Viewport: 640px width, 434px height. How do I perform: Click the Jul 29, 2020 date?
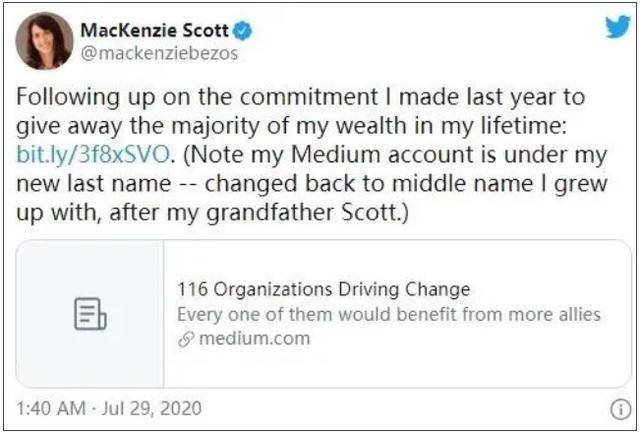click(x=151, y=409)
